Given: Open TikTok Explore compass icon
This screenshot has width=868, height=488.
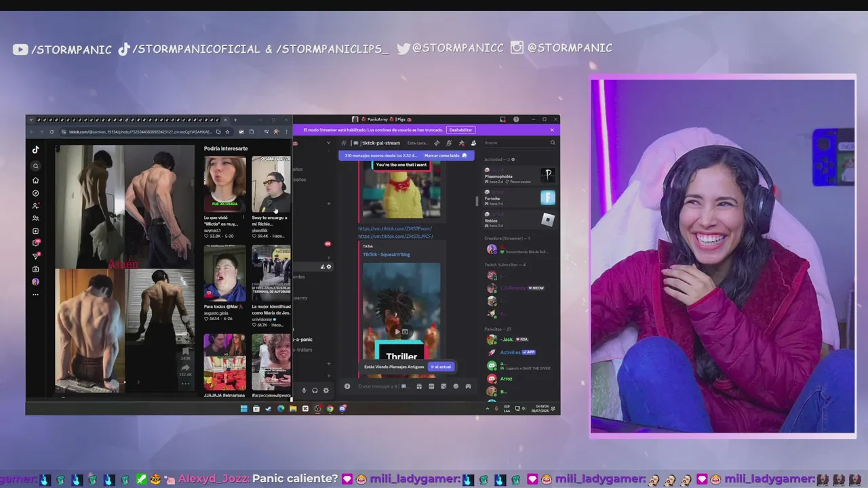Looking at the screenshot, I should (x=36, y=193).
